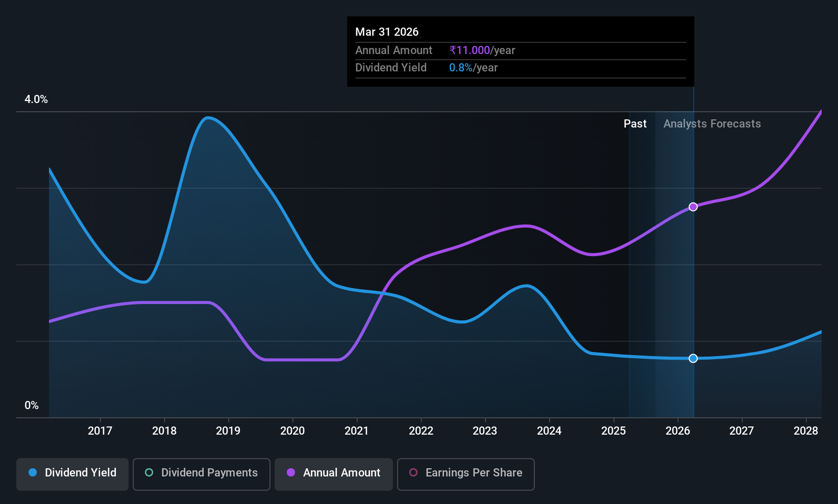Click the 2028 x-axis year label
Screen dimensions: 838x504
pos(806,431)
